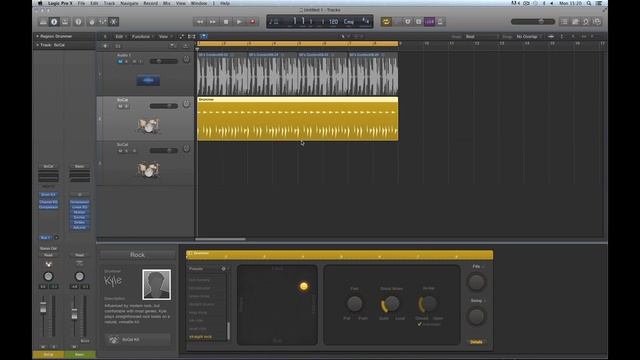Open the File menu
This screenshot has width=640, height=360.
click(x=81, y=3)
